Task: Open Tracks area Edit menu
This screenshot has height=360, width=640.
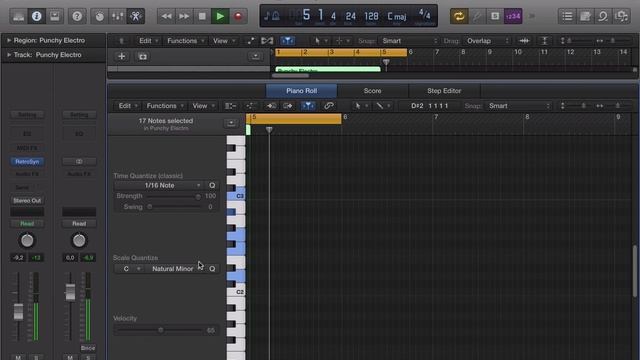Action: (148, 41)
